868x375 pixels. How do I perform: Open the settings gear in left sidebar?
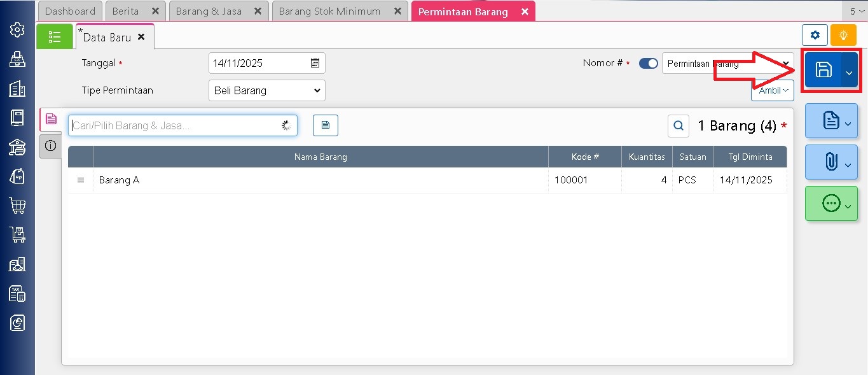(17, 30)
